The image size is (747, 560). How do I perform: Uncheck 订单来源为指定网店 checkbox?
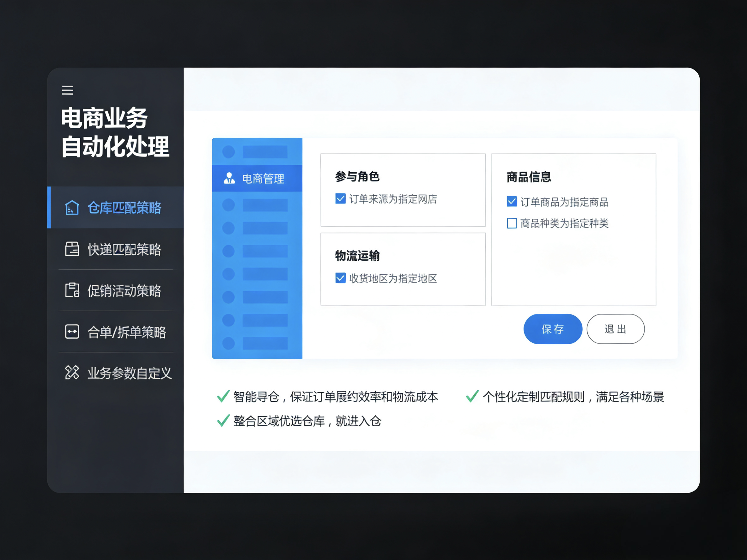coord(340,198)
